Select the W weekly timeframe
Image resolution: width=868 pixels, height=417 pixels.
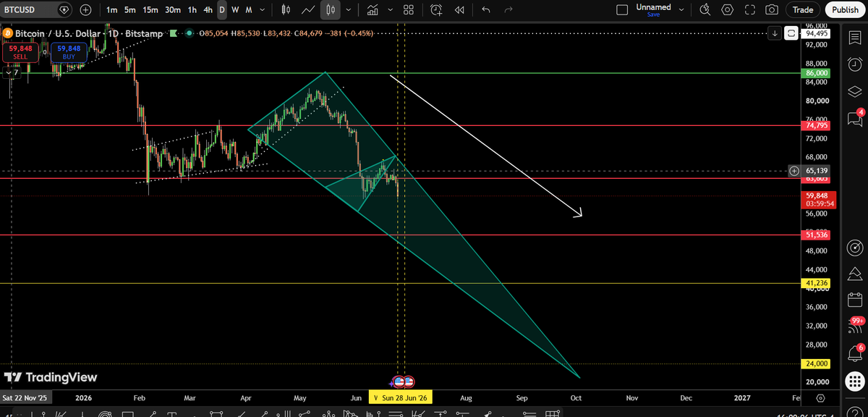(x=235, y=10)
